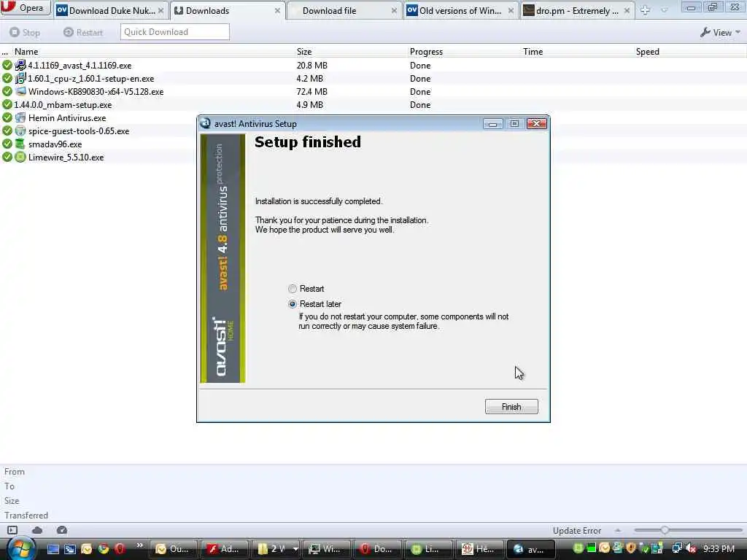Click the spice-guest-tools file icon
The image size is (747, 560).
tap(20, 131)
